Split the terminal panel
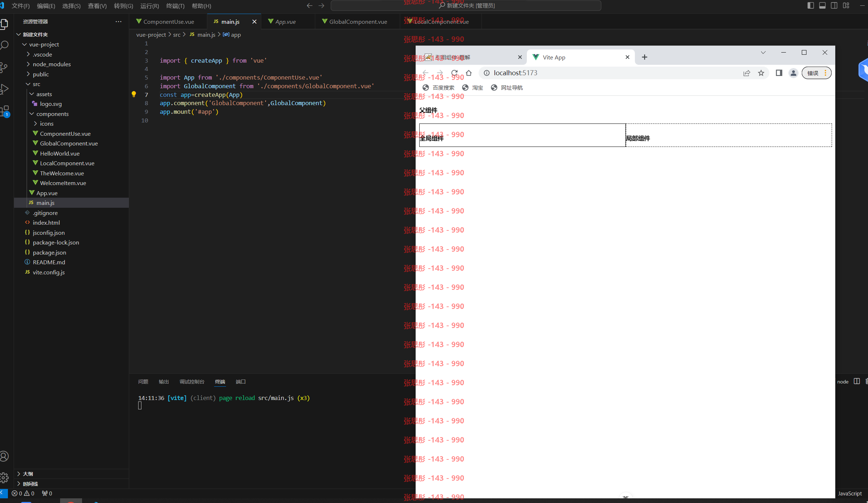The width and height of the screenshot is (868, 503). tap(857, 381)
